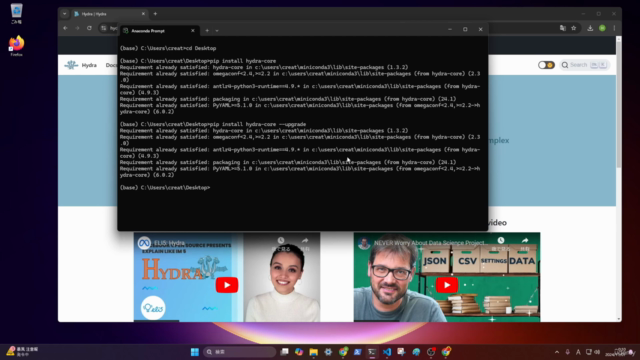Click the Hydra site Search field

point(584,65)
